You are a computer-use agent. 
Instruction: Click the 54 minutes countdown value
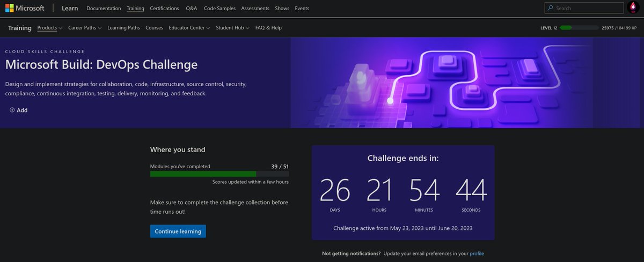point(425,190)
